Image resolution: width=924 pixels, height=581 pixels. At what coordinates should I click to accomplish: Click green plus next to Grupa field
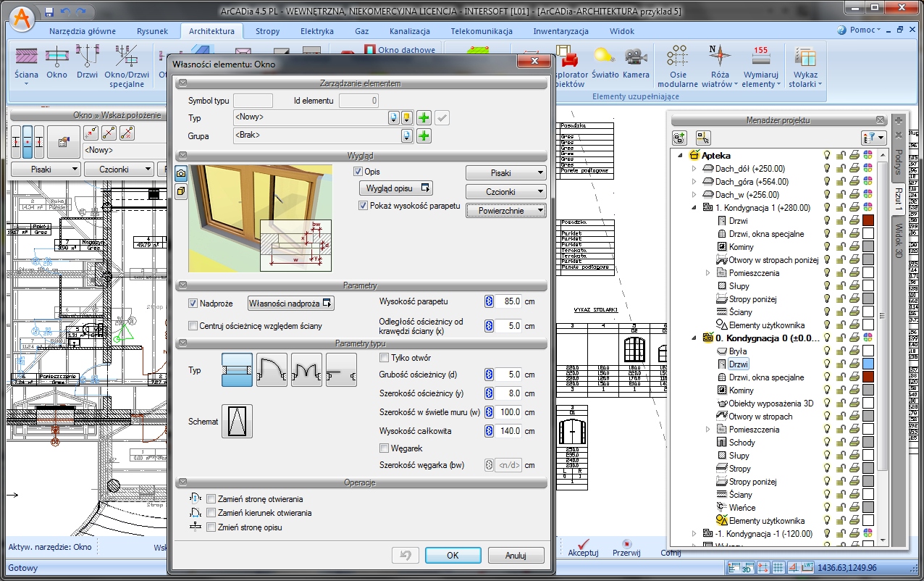click(x=424, y=135)
